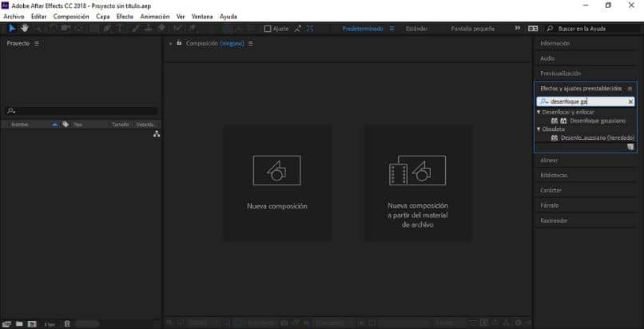Open the Predeterminado workspace menu

pos(392,29)
